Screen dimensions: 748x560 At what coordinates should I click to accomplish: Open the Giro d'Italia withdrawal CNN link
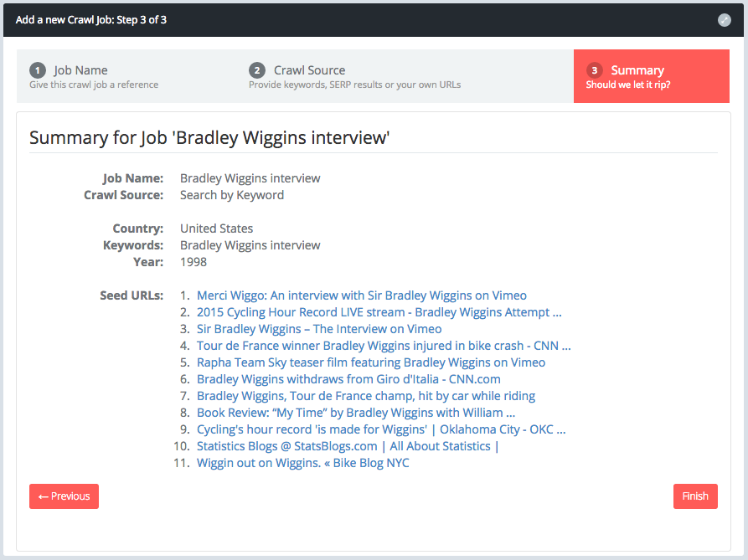[348, 379]
